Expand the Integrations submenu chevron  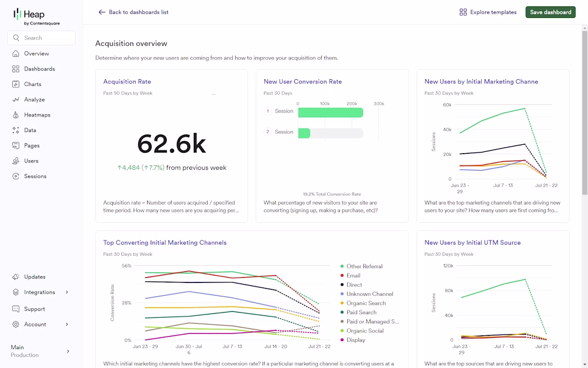[x=67, y=292]
